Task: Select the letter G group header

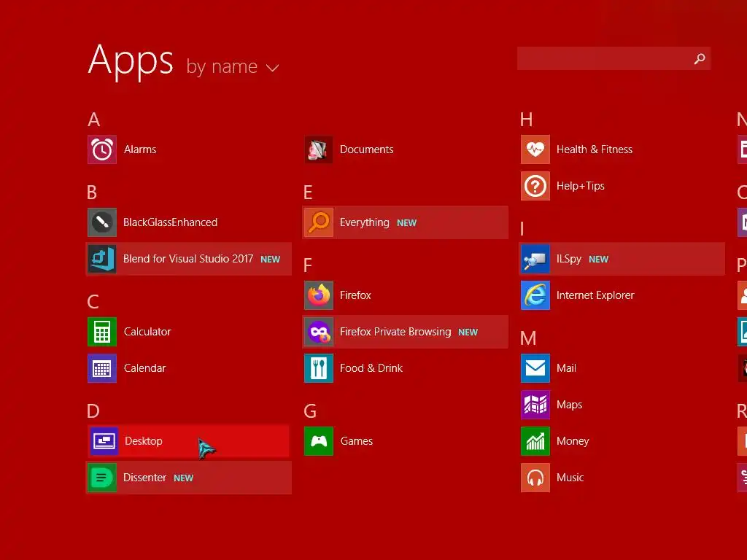Action: (x=310, y=411)
